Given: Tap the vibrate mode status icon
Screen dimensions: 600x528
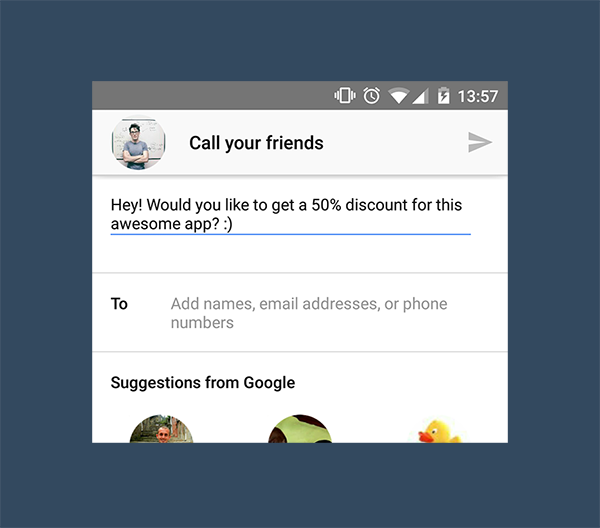Looking at the screenshot, I should 345,96.
